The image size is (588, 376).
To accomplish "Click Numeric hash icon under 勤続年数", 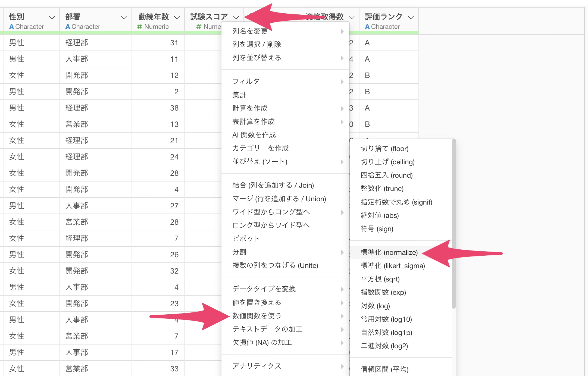I will [139, 27].
